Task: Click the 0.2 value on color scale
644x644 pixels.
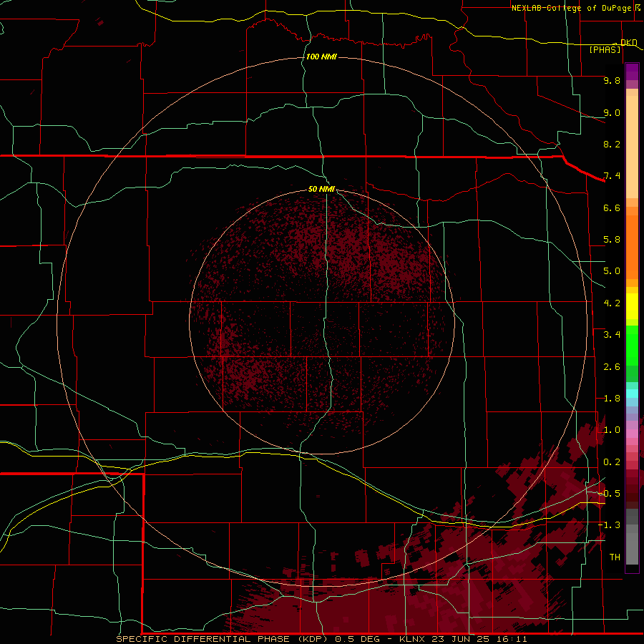Action: click(x=612, y=462)
